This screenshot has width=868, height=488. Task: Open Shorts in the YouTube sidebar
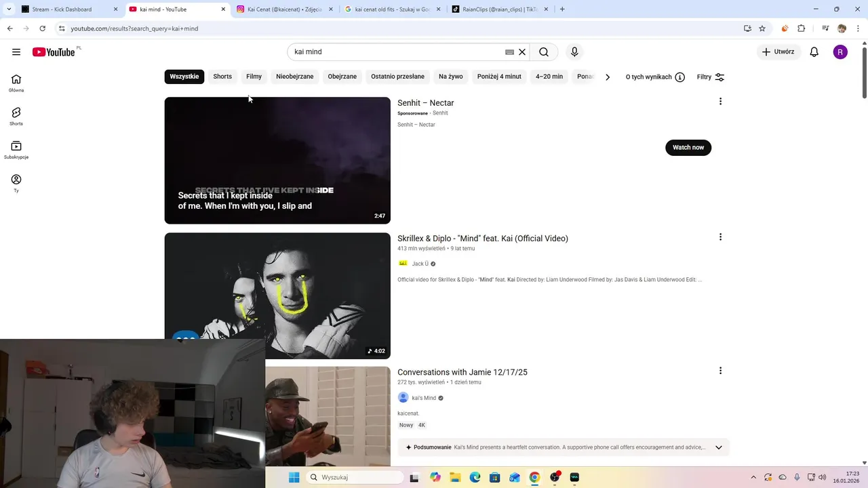point(16,117)
